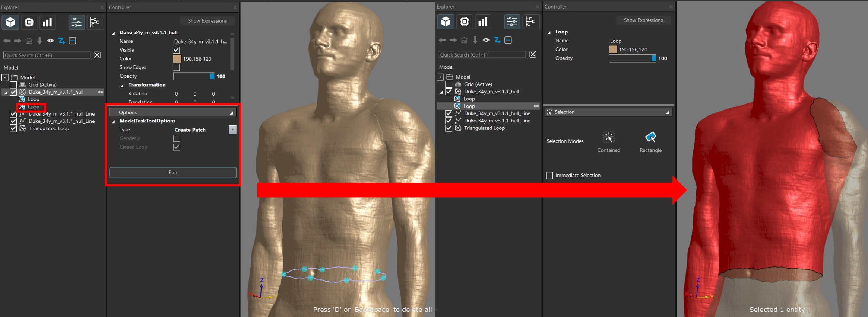Collapse the ModelTaskToolOptions group
This screenshot has height=317, width=868.
click(113, 121)
